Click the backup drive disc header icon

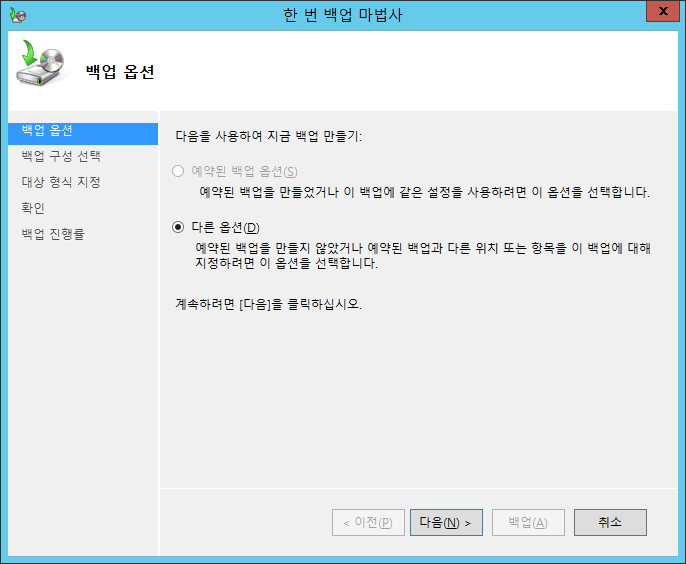point(40,63)
